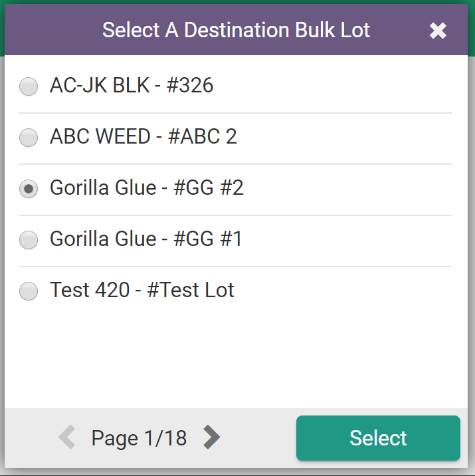The image size is (475, 476).
Task: Click the "Page 1/18" page indicator
Action: point(139,438)
